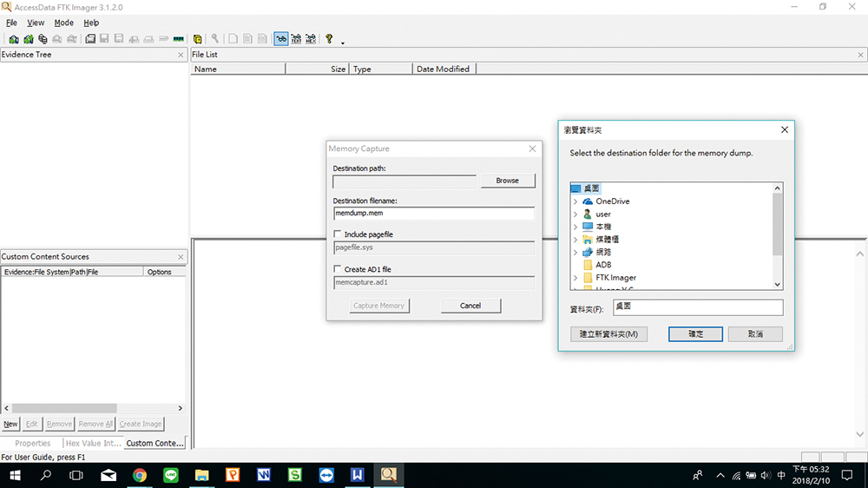Click the yellow question mark help icon

[x=329, y=39]
